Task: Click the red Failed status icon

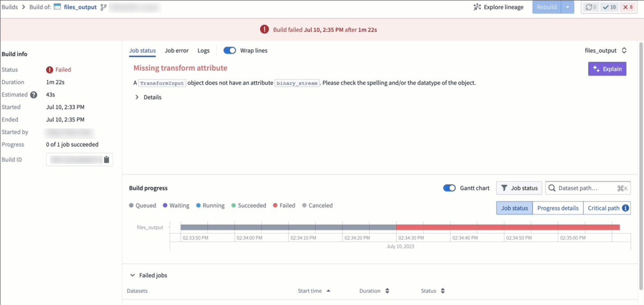Action: [49, 70]
